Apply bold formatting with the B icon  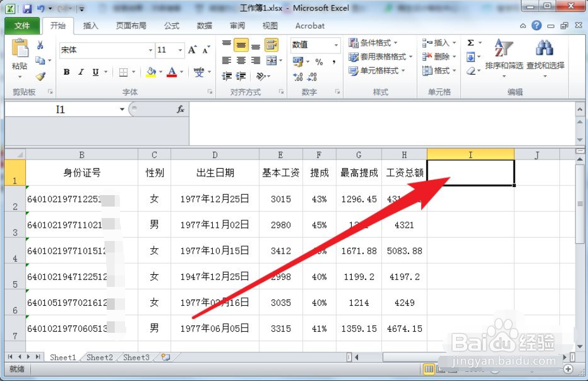[x=66, y=72]
